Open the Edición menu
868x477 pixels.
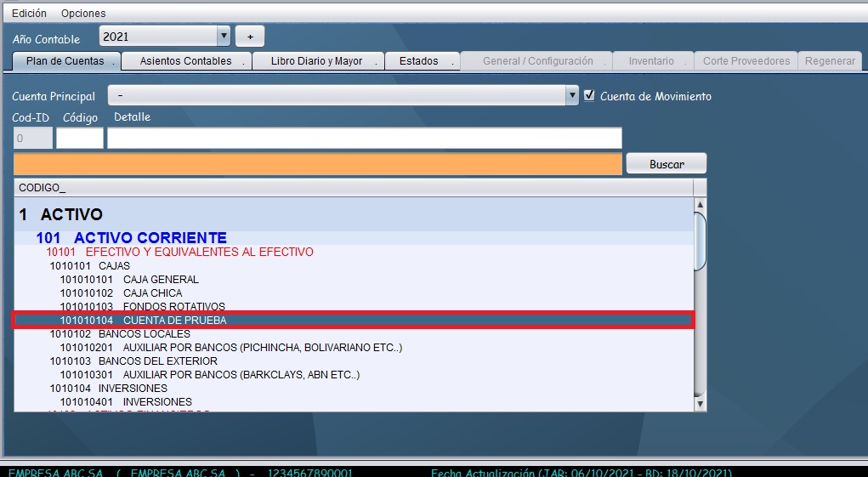click(x=28, y=14)
